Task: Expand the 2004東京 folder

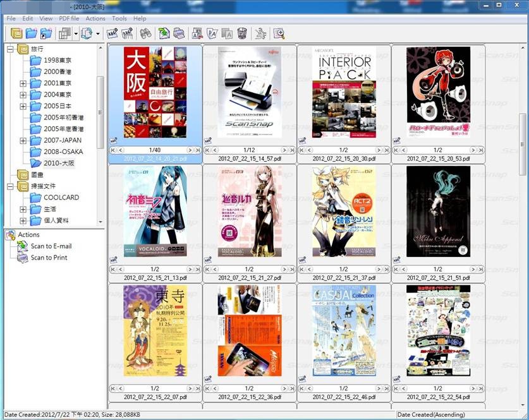Action: 23,95
